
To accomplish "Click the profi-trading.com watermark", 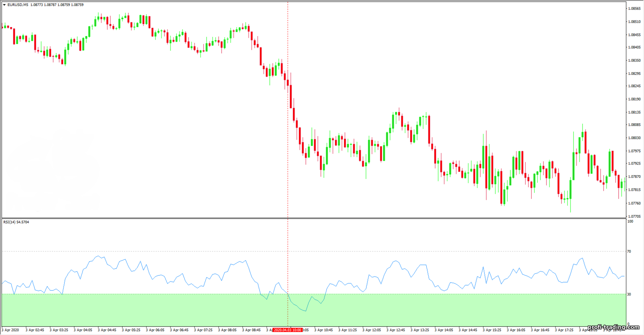I will coord(616,328).
